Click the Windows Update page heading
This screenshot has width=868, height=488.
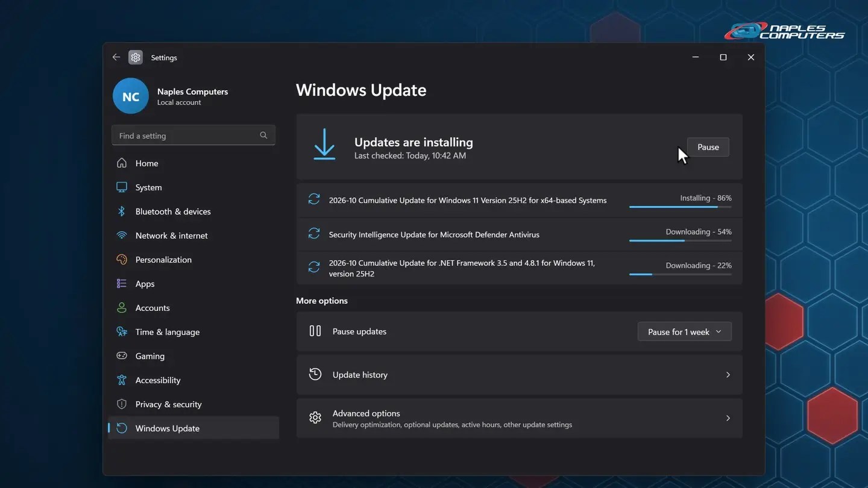click(x=361, y=90)
